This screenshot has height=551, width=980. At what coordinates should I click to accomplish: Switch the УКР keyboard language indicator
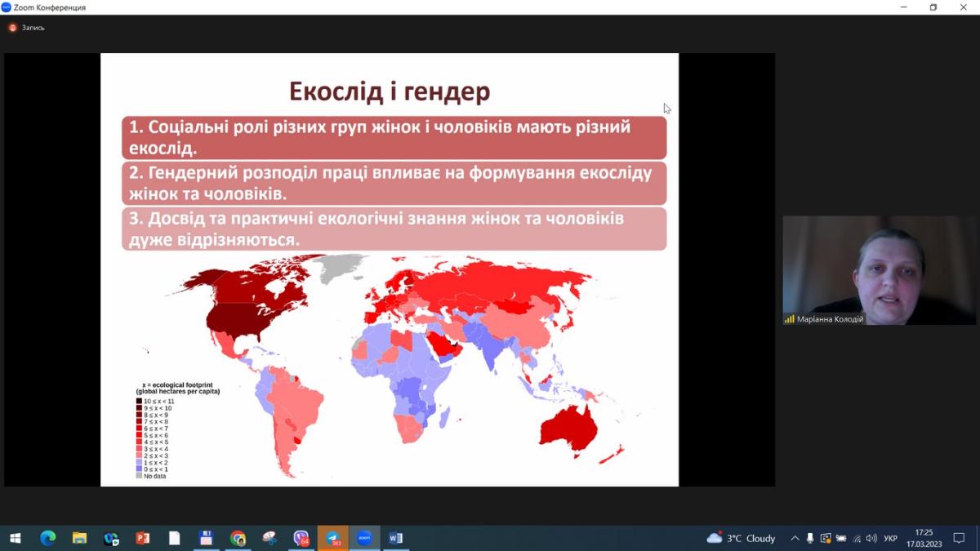(890, 538)
